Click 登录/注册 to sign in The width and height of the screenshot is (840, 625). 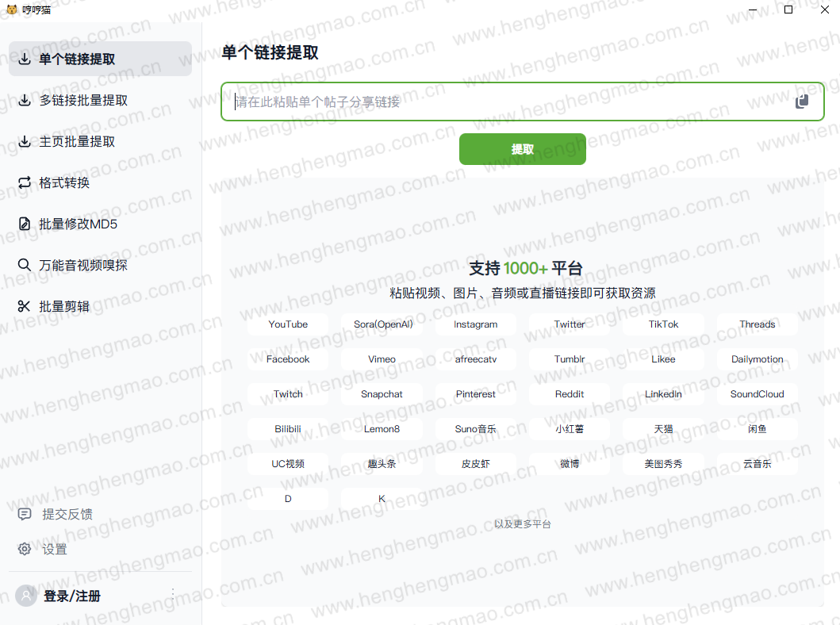pyautogui.click(x=72, y=596)
